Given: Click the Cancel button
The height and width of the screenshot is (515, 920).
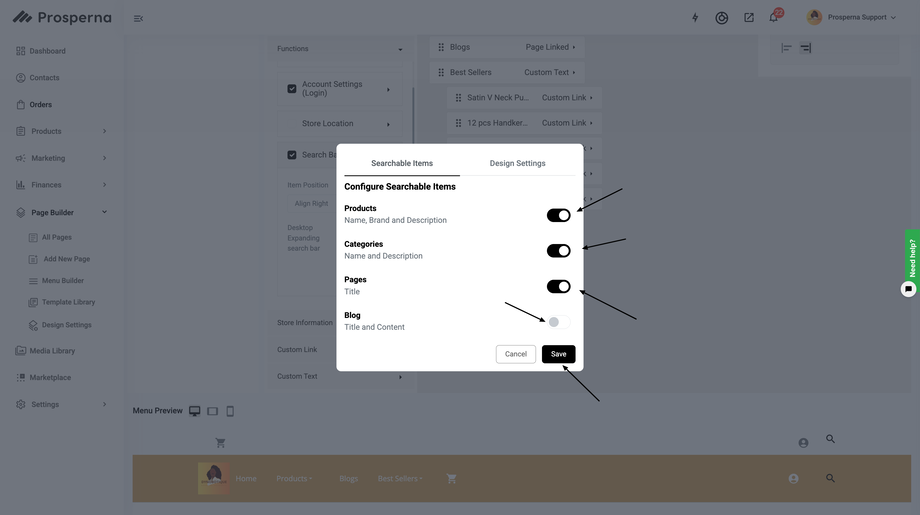Looking at the screenshot, I should click(x=516, y=354).
